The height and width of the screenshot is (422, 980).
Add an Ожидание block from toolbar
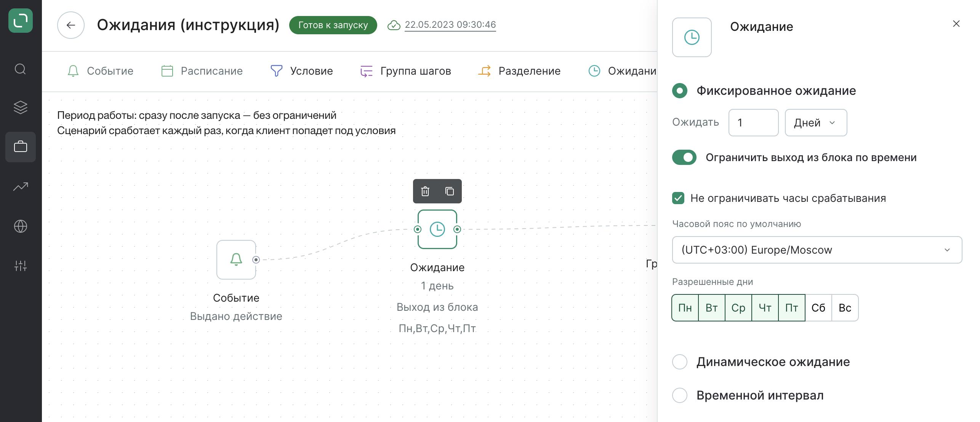coord(622,71)
